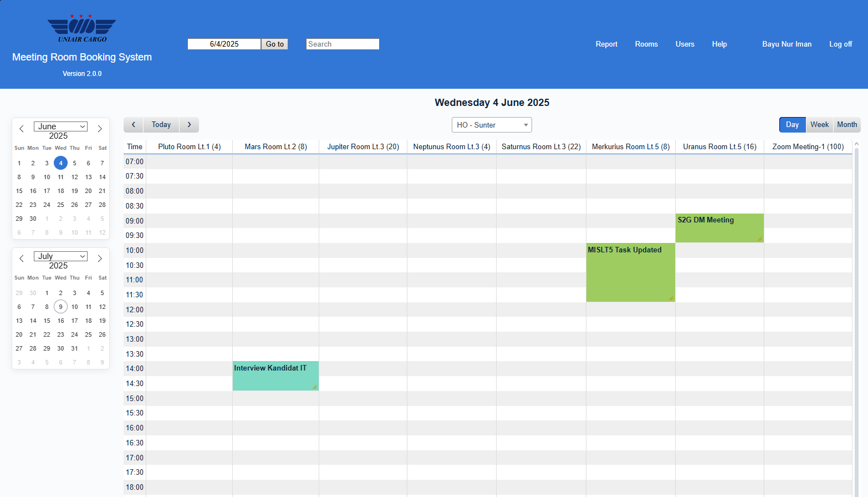Open the HO - Sunter area dropdown
This screenshot has width=868, height=497.
(x=492, y=125)
